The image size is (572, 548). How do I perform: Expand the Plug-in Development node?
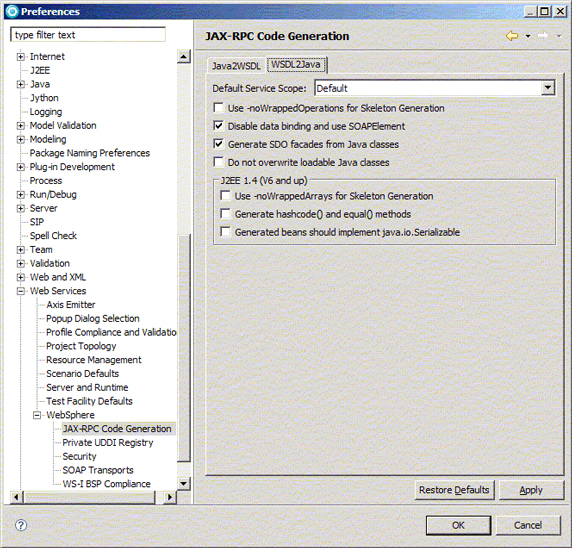21,167
